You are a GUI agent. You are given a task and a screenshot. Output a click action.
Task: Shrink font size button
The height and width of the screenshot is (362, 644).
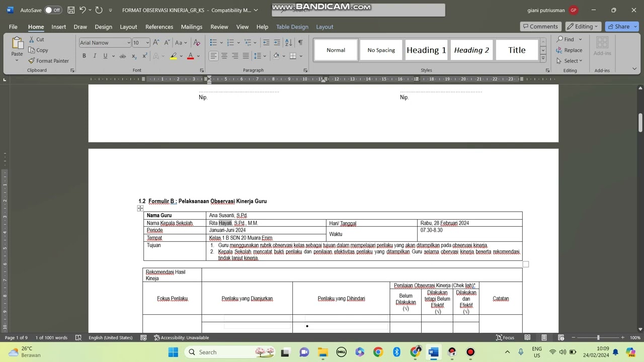pyautogui.click(x=167, y=43)
